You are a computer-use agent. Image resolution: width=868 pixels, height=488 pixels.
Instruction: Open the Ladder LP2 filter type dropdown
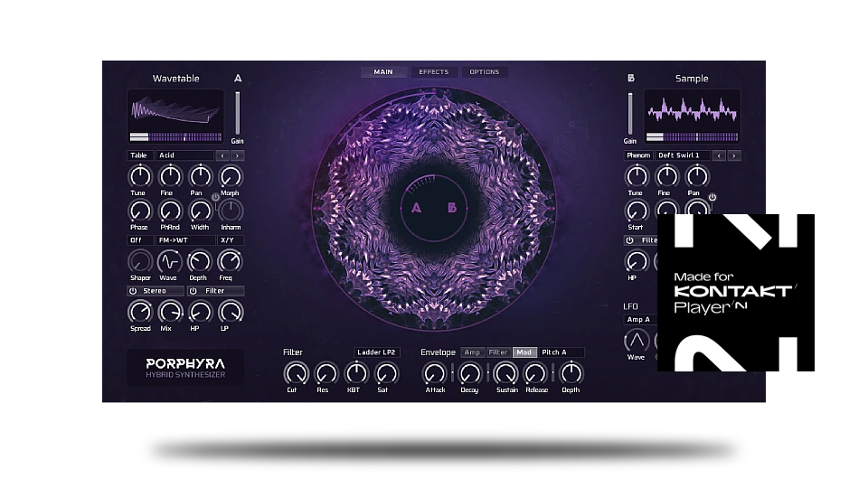(377, 352)
